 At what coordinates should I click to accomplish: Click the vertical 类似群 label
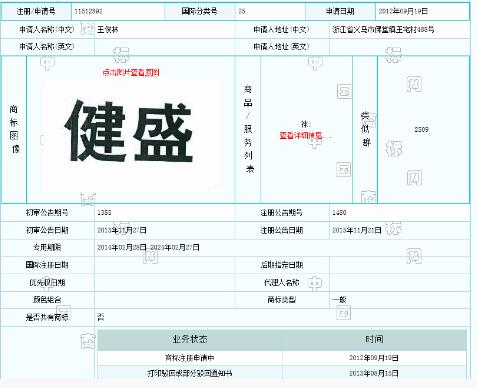366,129
